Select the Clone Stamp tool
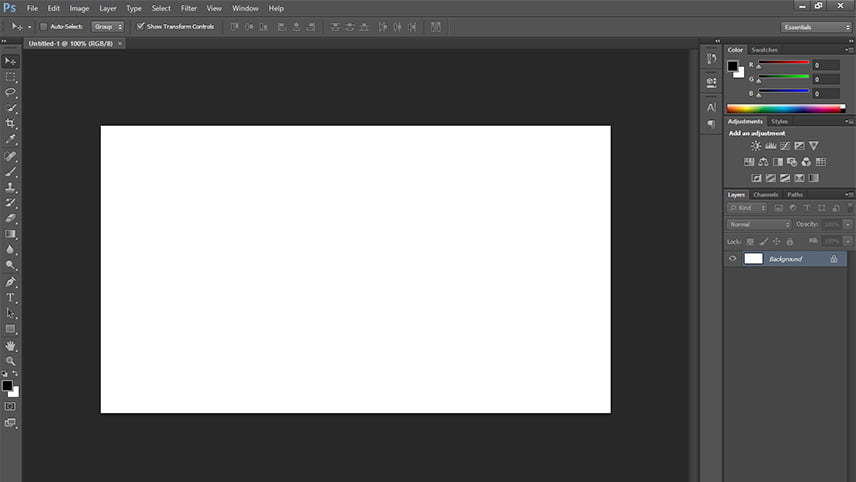The height and width of the screenshot is (482, 856). (10, 187)
